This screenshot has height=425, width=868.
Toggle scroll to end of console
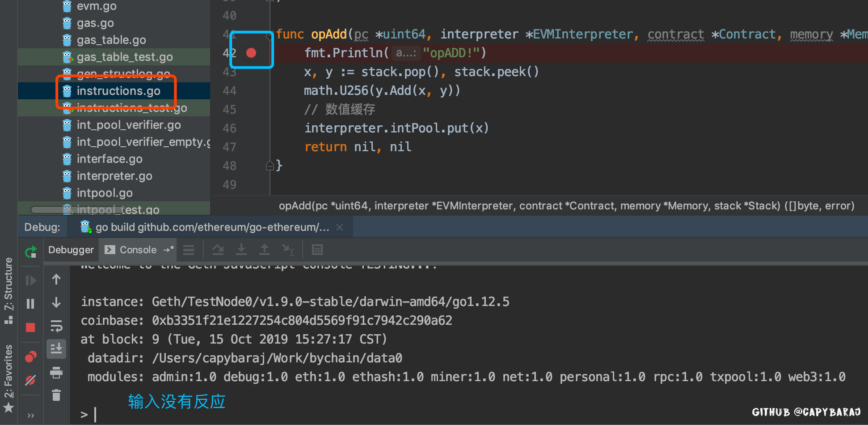click(x=56, y=348)
